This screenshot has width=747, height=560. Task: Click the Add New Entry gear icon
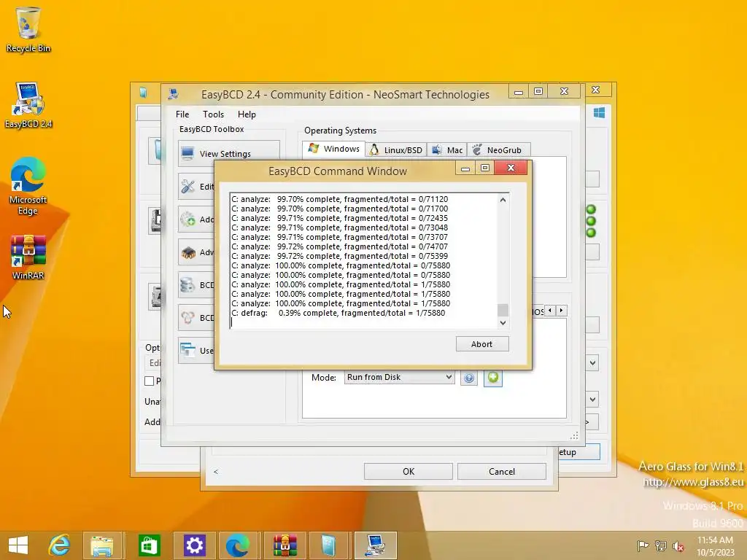187,219
